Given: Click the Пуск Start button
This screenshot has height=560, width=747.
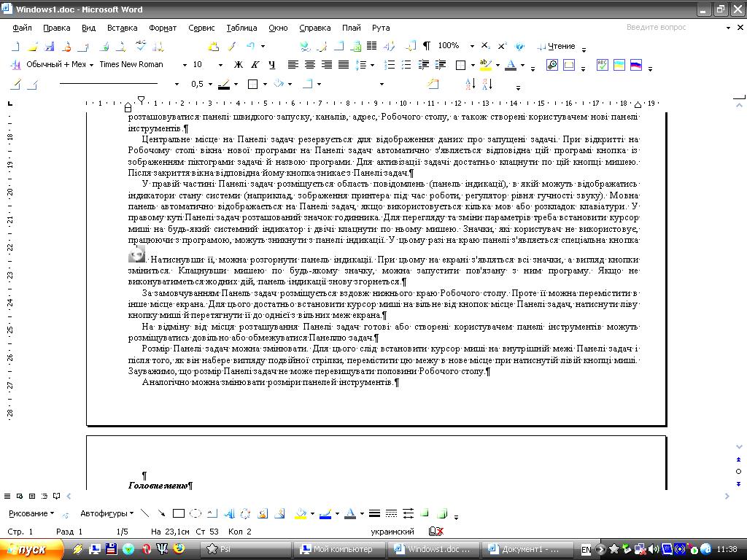Looking at the screenshot, I should (31, 550).
